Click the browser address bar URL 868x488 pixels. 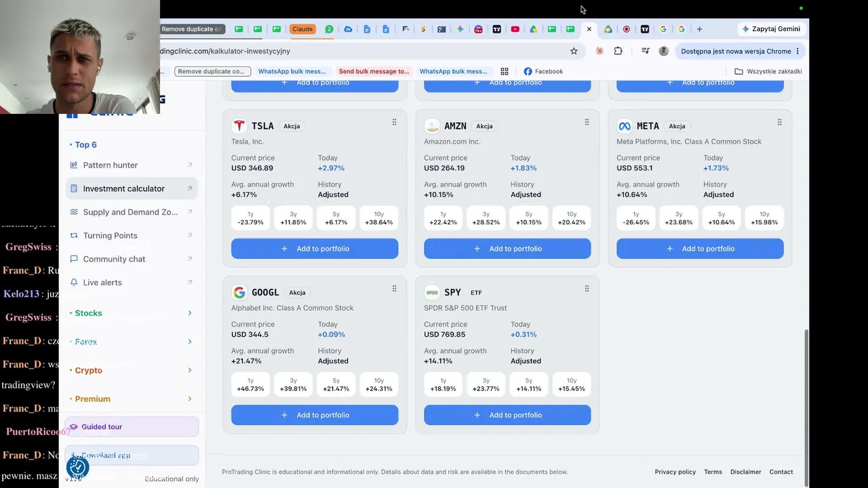(225, 51)
